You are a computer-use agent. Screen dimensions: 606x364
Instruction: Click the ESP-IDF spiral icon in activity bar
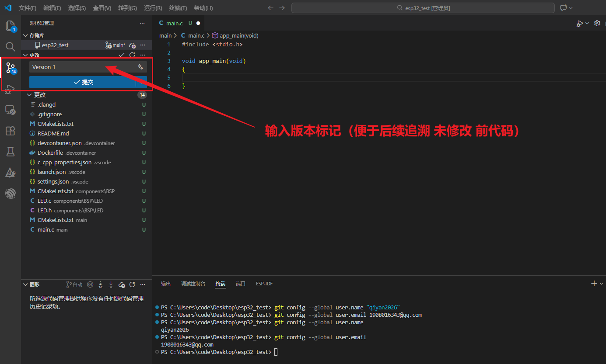[x=10, y=194]
